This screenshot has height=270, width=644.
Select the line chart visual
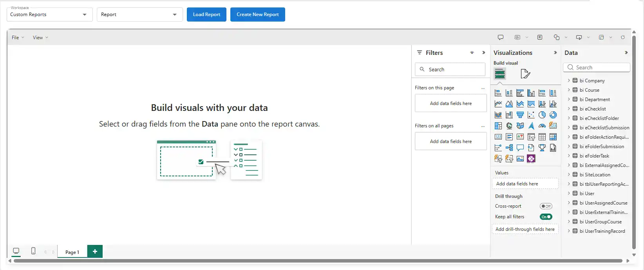click(x=498, y=104)
